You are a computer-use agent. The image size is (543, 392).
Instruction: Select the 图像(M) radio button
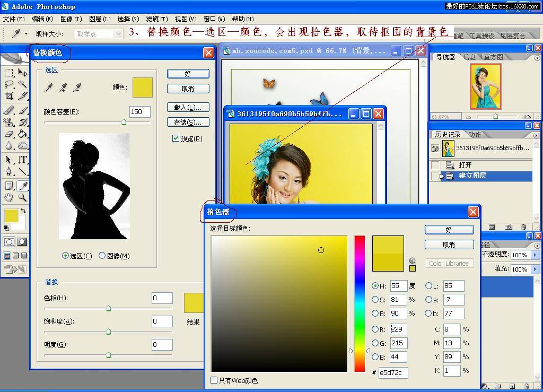[x=102, y=256]
